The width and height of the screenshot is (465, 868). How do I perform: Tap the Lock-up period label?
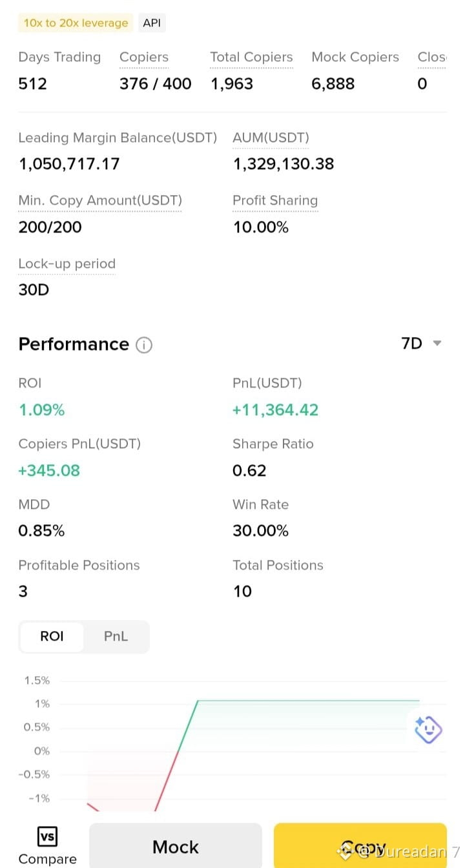tap(67, 264)
